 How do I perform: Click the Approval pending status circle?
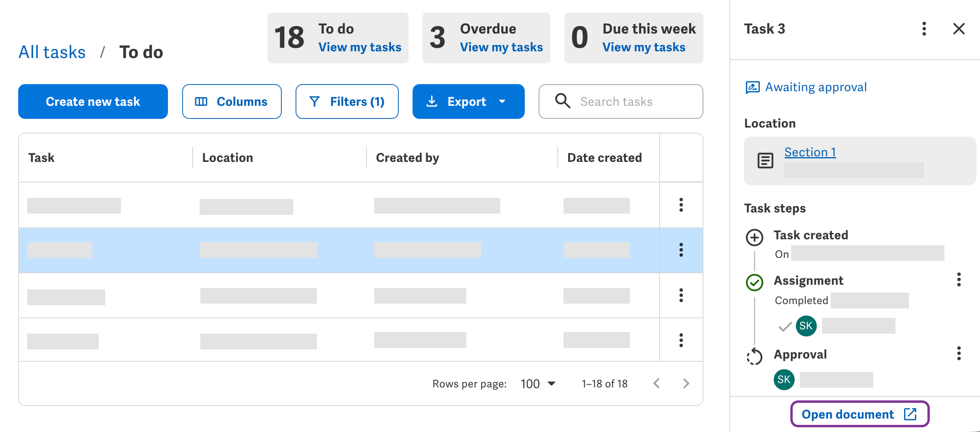(x=754, y=357)
